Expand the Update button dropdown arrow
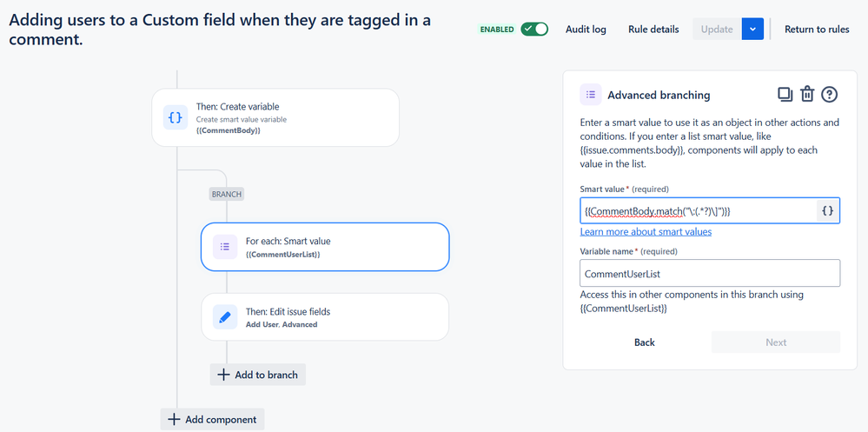 click(x=752, y=29)
